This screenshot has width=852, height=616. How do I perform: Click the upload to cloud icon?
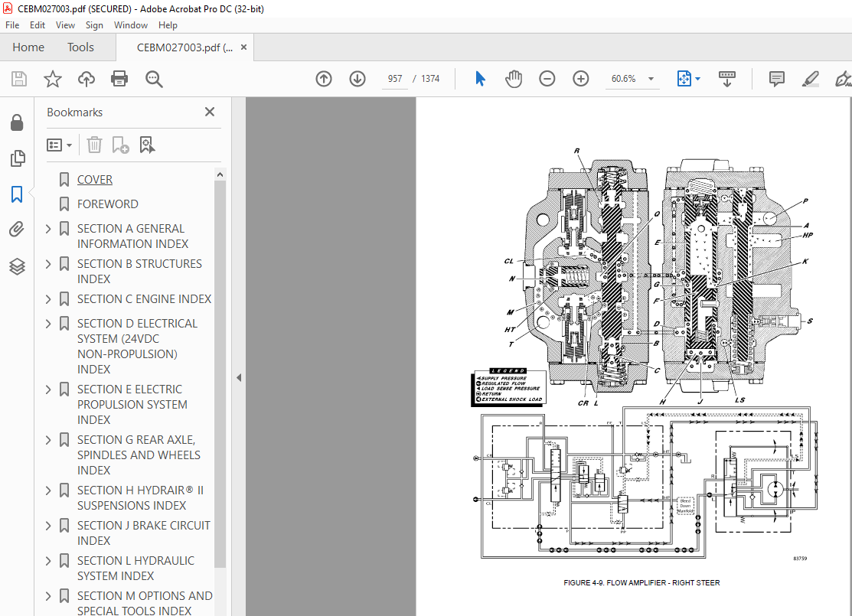[x=86, y=79]
